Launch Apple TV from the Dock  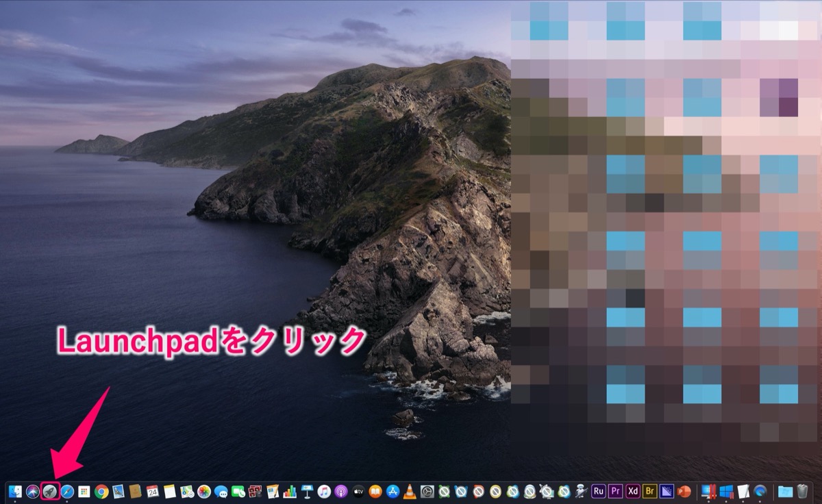pyautogui.click(x=358, y=491)
